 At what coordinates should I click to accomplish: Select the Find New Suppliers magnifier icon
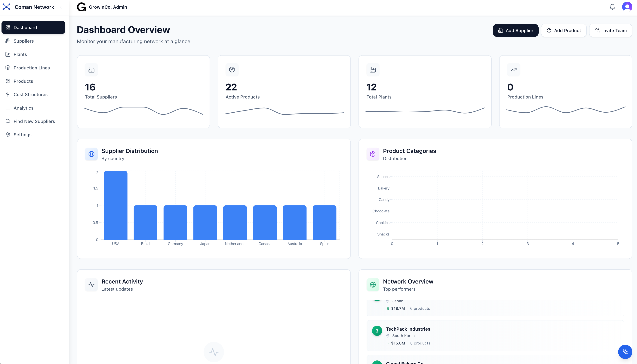coord(8,121)
